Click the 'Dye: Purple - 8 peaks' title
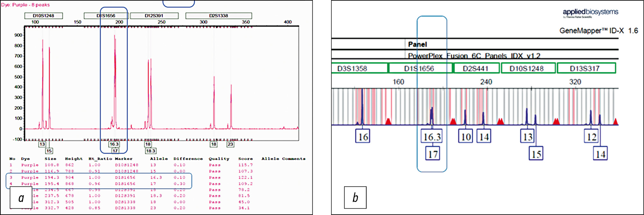This screenshot has height=215, width=644. [x=25, y=5]
